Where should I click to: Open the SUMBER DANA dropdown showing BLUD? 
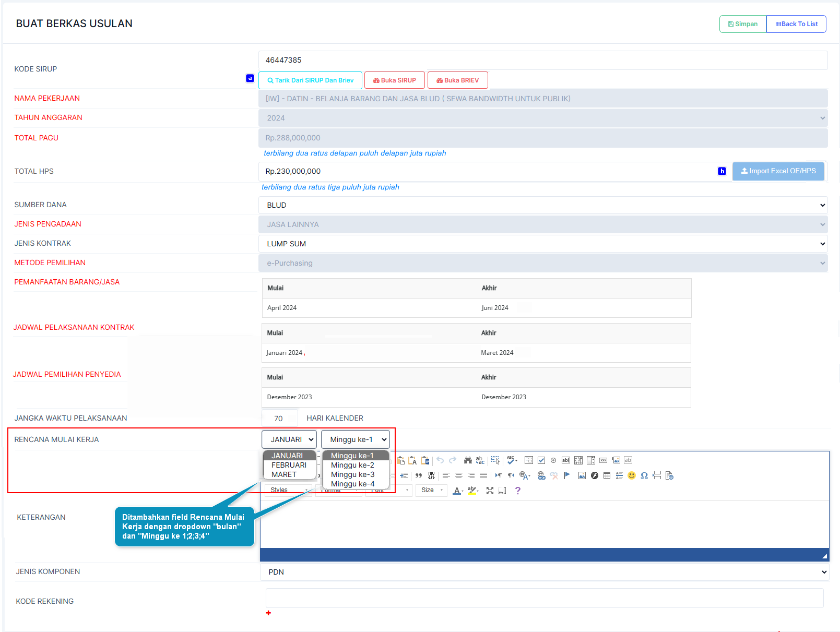point(543,205)
